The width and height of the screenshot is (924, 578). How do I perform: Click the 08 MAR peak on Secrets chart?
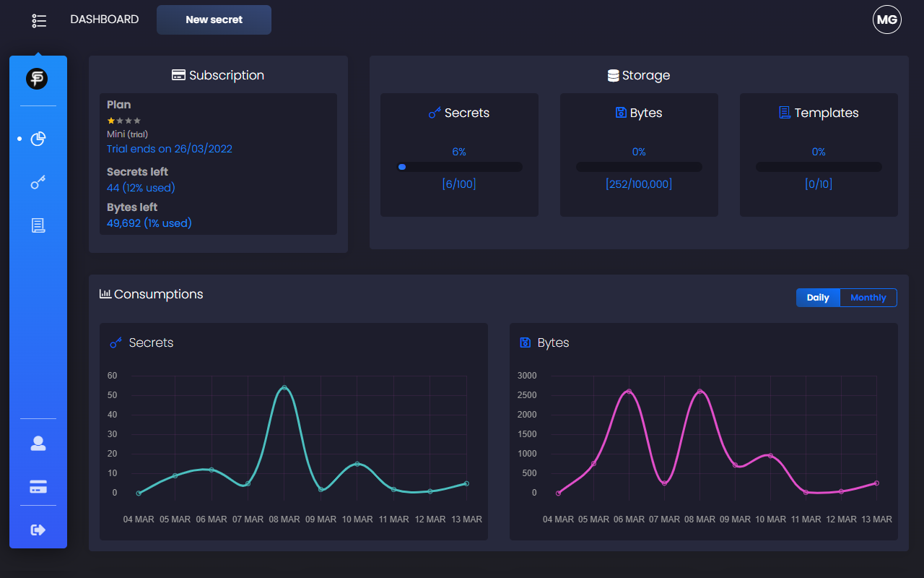284,388
